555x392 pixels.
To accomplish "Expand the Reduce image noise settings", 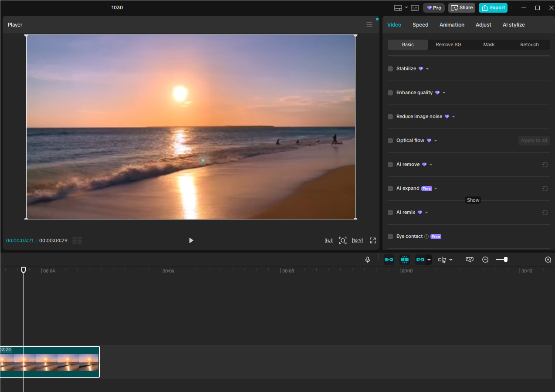I will (453, 116).
